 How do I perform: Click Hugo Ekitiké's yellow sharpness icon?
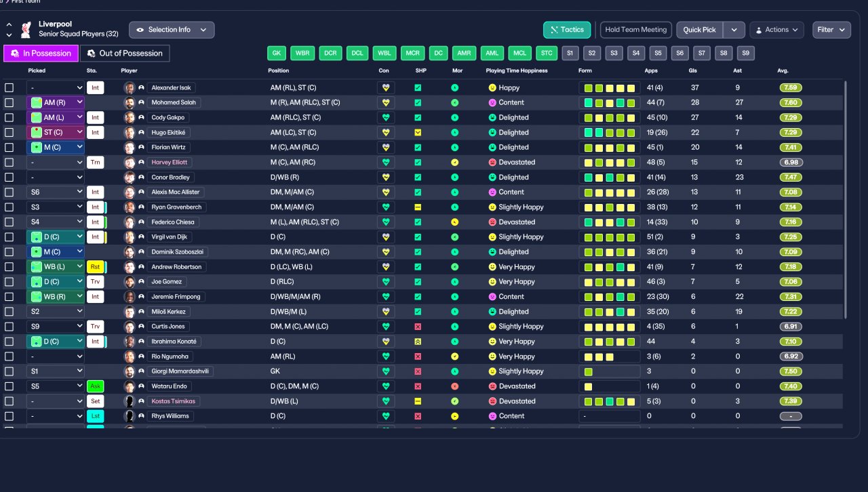coord(418,132)
